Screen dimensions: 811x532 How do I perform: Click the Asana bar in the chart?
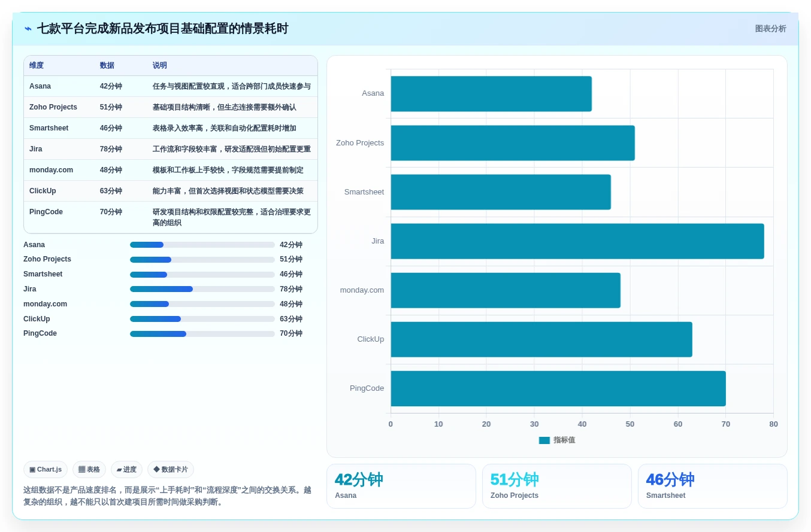pos(491,94)
